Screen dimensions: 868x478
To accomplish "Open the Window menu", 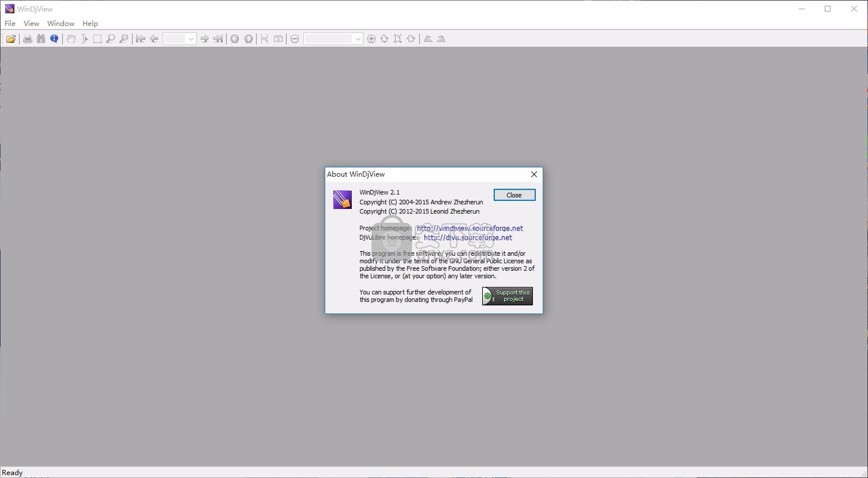I will tap(61, 24).
